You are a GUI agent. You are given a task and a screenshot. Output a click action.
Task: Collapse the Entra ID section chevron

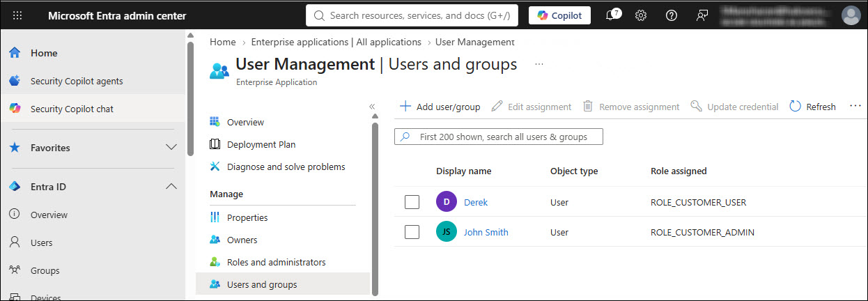[x=171, y=187]
